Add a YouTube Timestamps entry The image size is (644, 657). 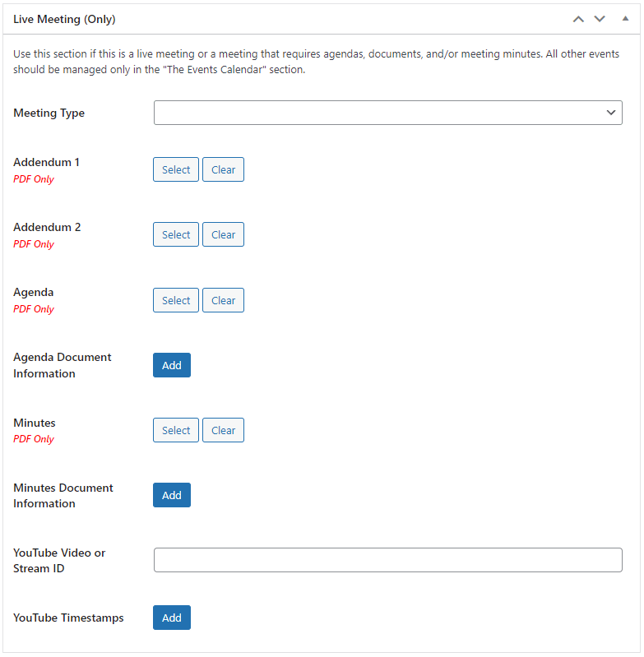click(x=172, y=618)
